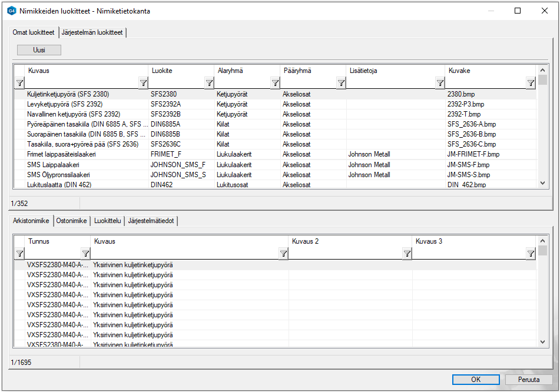This screenshot has width=560, height=392.
Task: Cancel with the Peruuta button
Action: [529, 380]
